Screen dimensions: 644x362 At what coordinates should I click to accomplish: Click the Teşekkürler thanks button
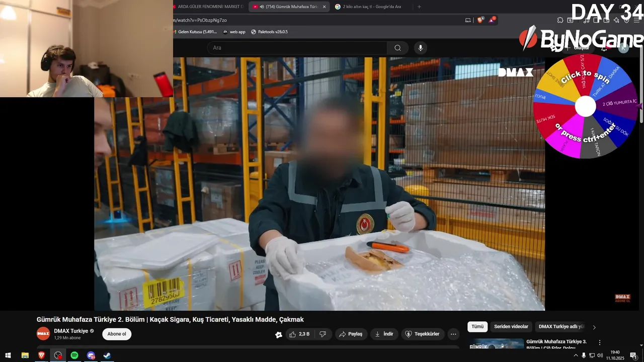423,334
